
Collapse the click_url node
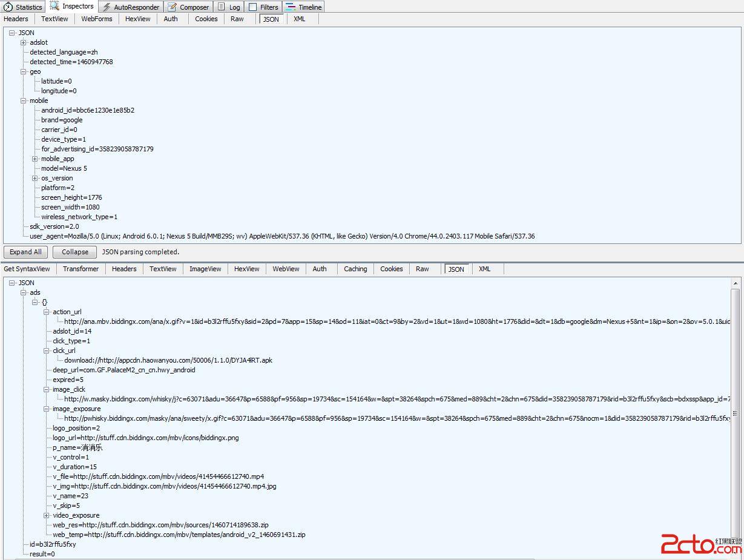click(47, 351)
